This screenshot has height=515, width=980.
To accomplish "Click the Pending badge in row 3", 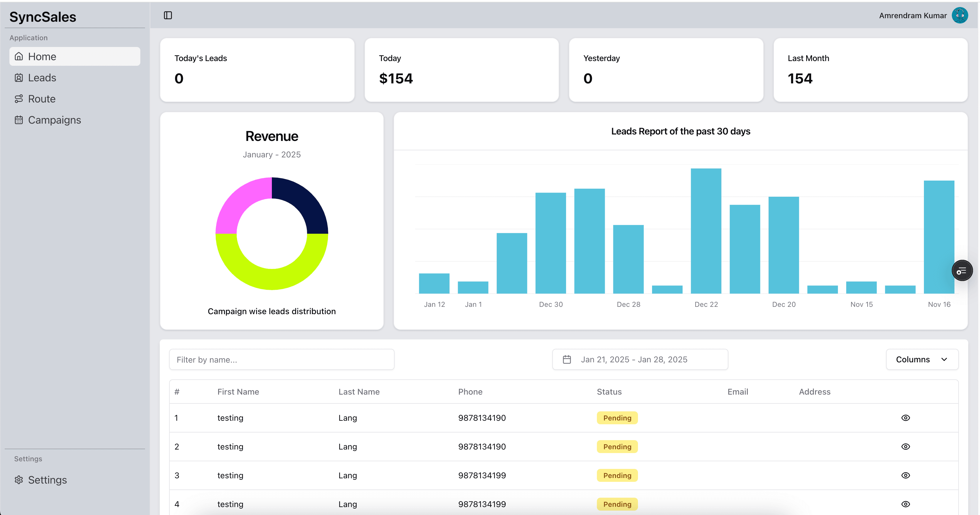I will click(617, 475).
